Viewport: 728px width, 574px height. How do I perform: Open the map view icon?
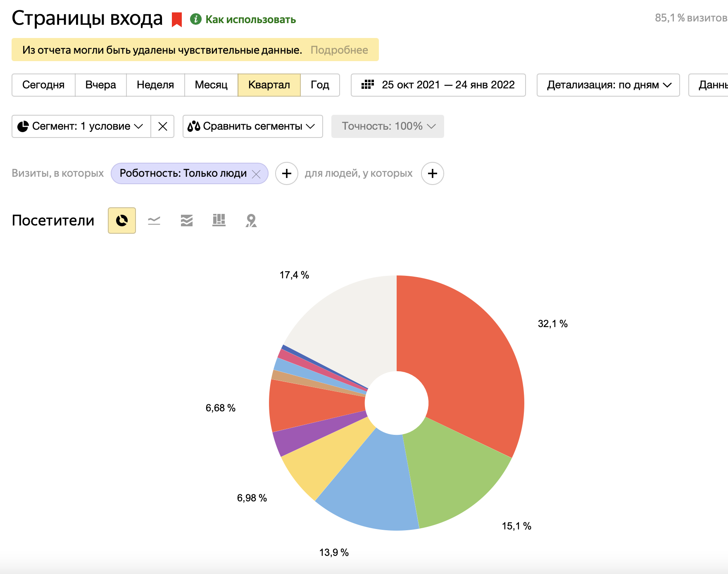[x=251, y=221]
